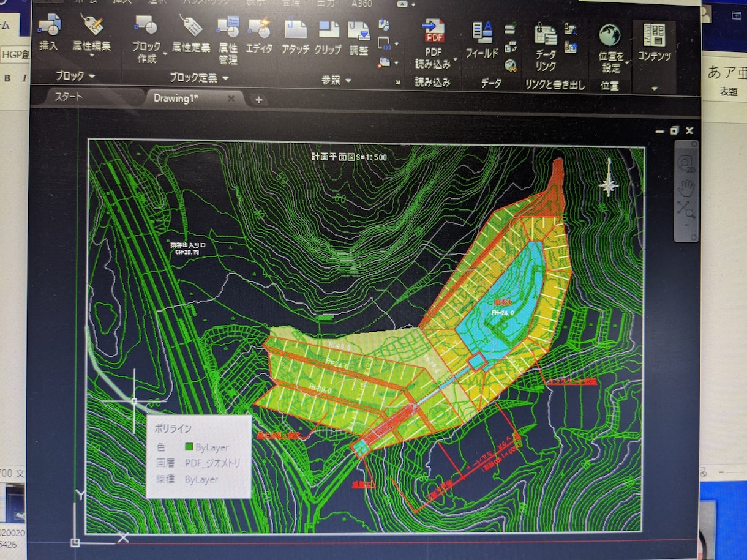Click the bottom small icon in 参照 panel
The height and width of the screenshot is (560, 747).
point(385,62)
